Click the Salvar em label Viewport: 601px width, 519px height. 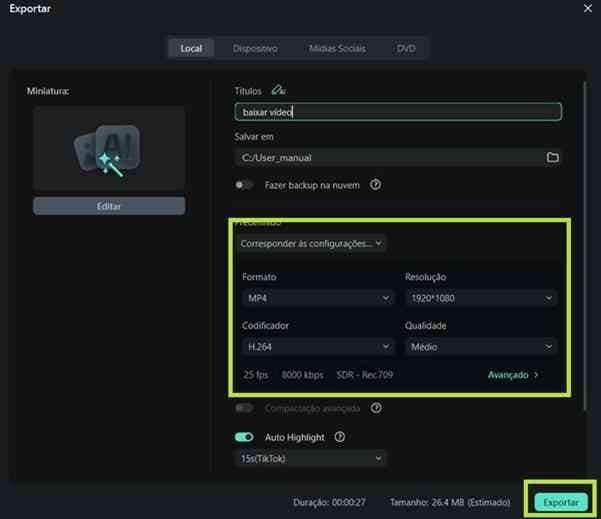coord(254,136)
